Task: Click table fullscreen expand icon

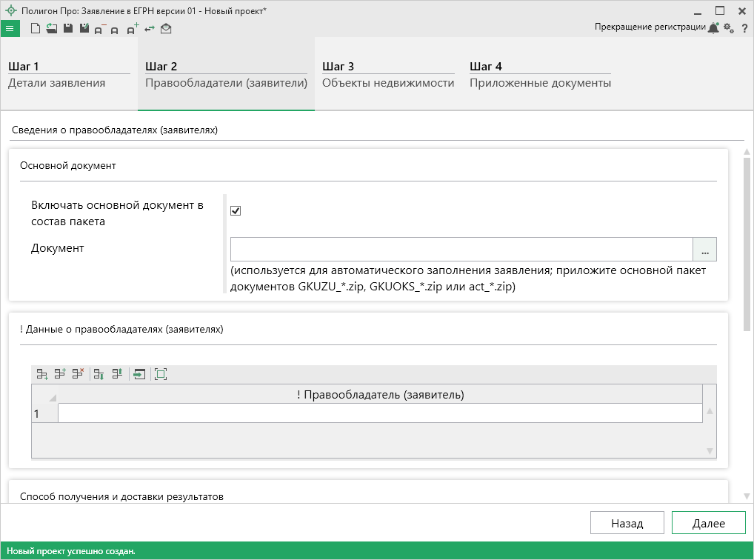Action: point(161,374)
